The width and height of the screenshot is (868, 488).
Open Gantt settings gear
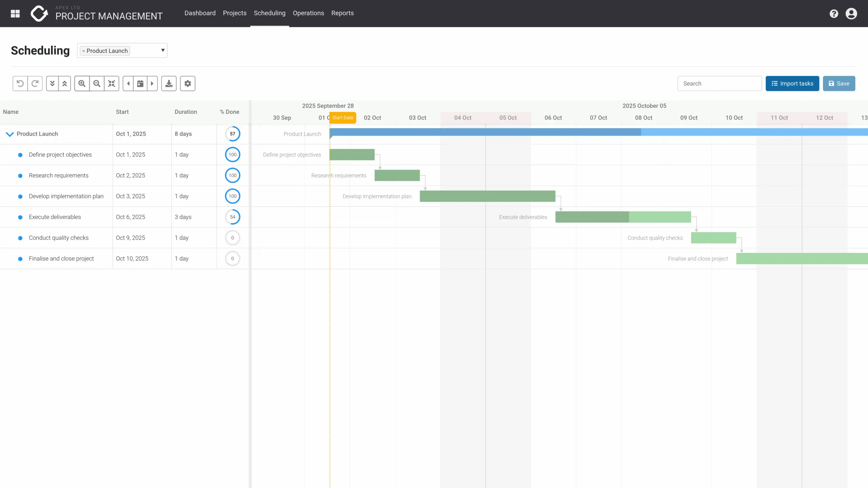(x=188, y=83)
